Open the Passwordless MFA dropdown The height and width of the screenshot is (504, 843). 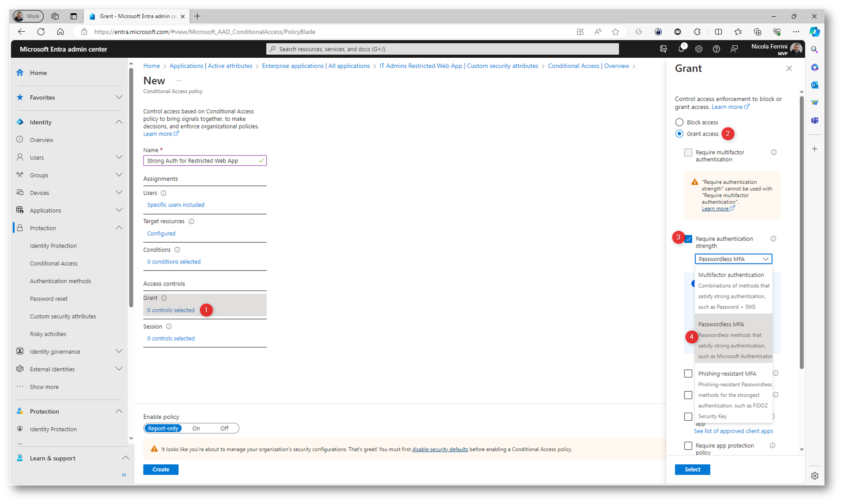pos(733,259)
